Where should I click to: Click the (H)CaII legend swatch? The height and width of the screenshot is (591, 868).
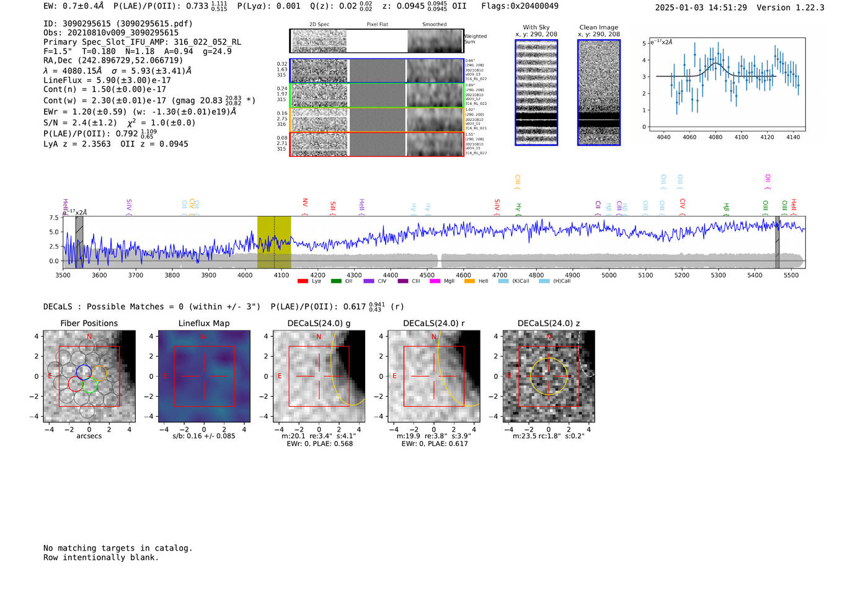click(544, 282)
